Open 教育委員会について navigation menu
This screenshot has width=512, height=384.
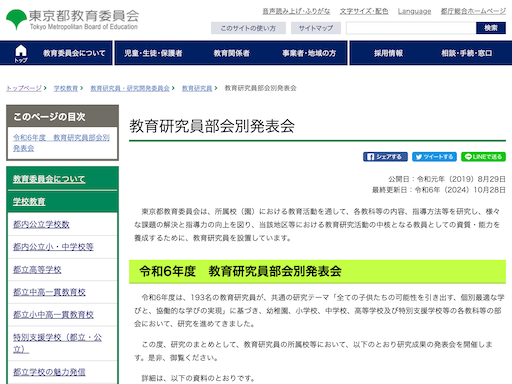coord(74,53)
